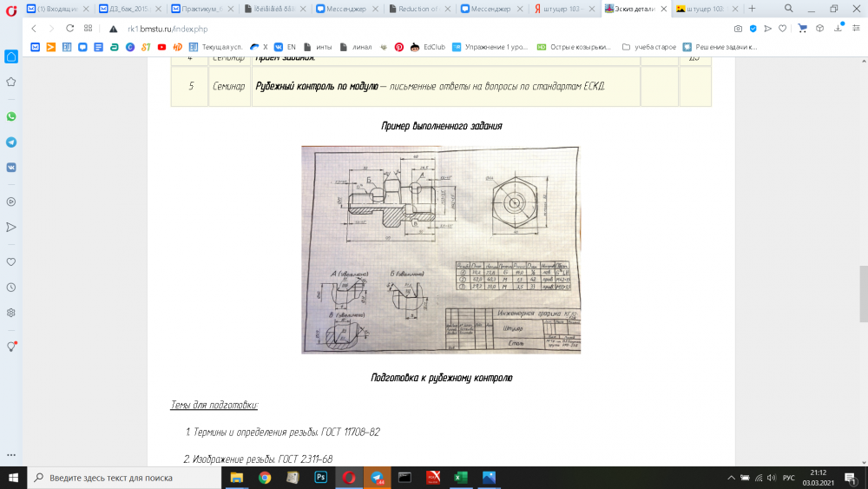Go back to the previous page
868x489 pixels.
point(34,29)
